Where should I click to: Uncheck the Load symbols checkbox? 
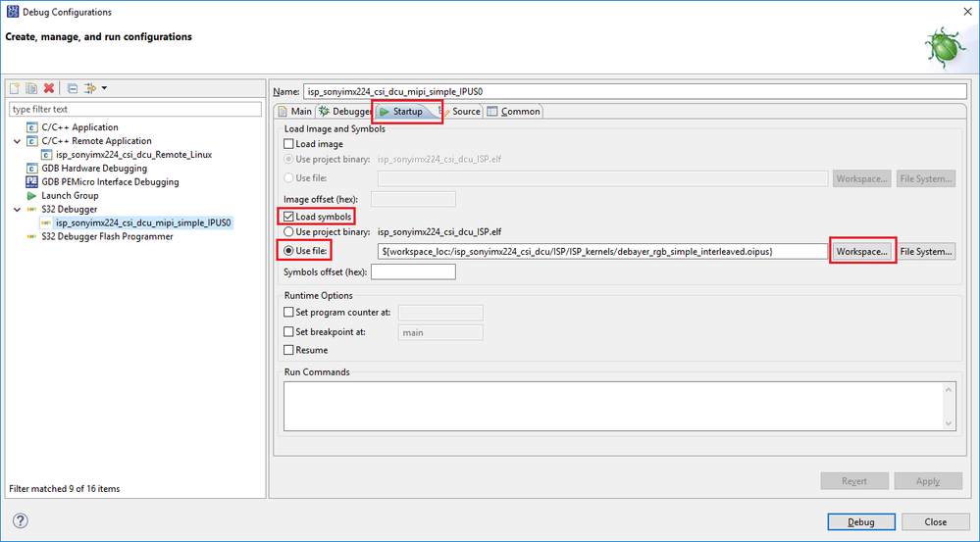point(288,217)
